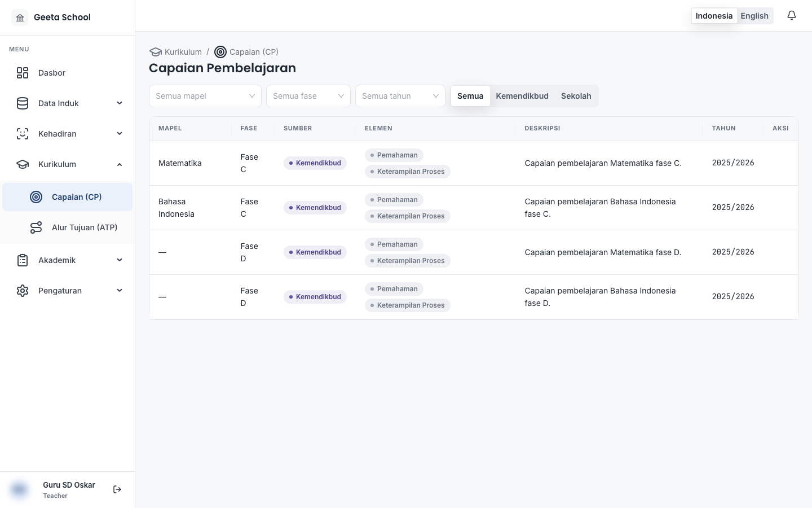Click the Capaian (CP) target icon in sidebar
Screen dimensions: 812x508
click(36, 197)
